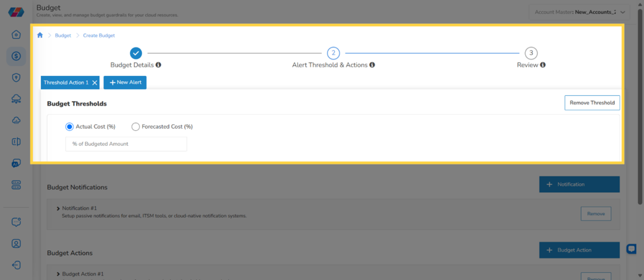Click the Budget Details info icon
The width and height of the screenshot is (644, 280).
(159, 65)
